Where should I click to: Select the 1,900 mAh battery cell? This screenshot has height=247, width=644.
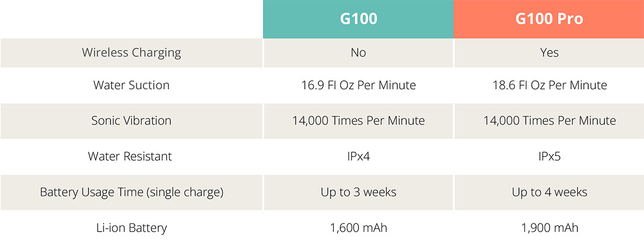coord(550,228)
